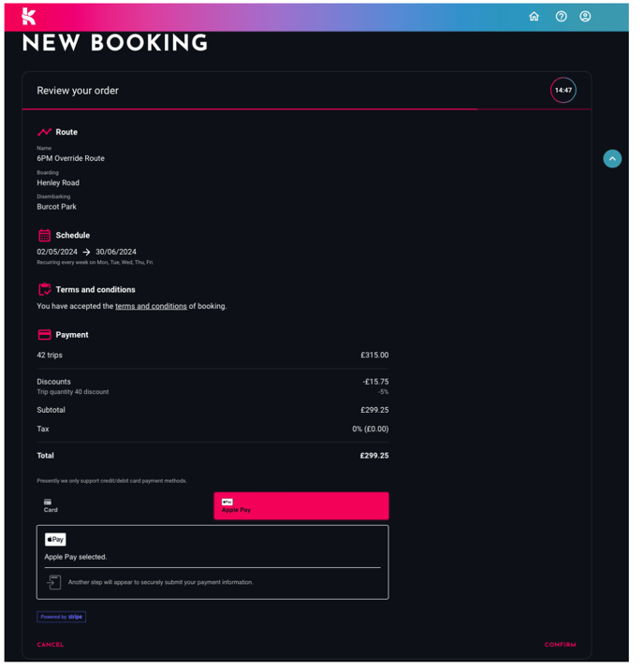Image resolution: width=644 pixels, height=670 pixels.
Task: Click the CONFIRM button
Action: click(560, 645)
